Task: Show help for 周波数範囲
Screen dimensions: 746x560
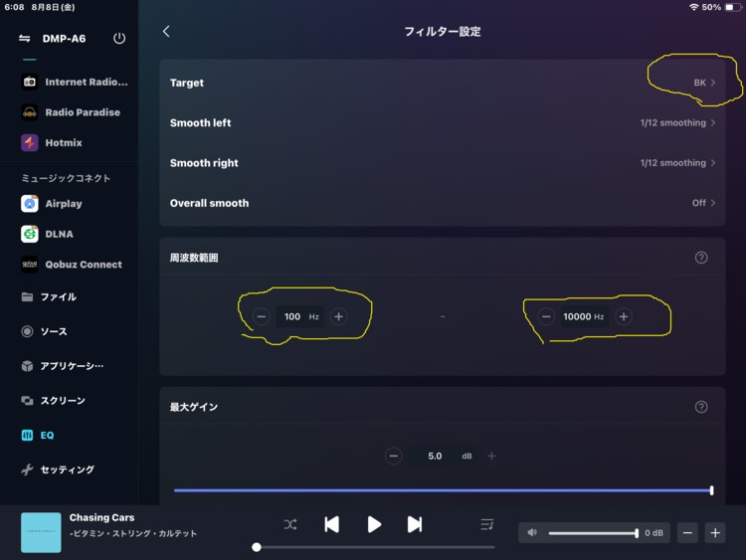Action: (x=701, y=258)
